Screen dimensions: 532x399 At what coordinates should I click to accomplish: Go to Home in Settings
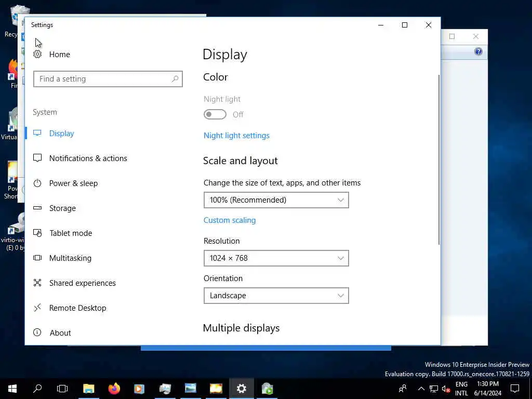59,54
